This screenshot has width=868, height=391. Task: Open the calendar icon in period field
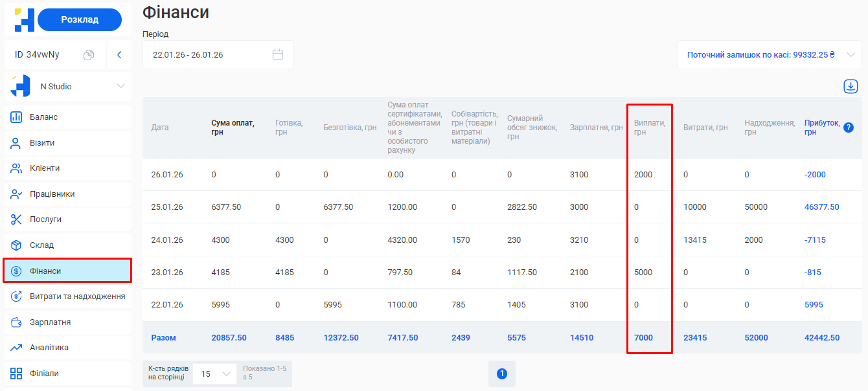coord(278,55)
